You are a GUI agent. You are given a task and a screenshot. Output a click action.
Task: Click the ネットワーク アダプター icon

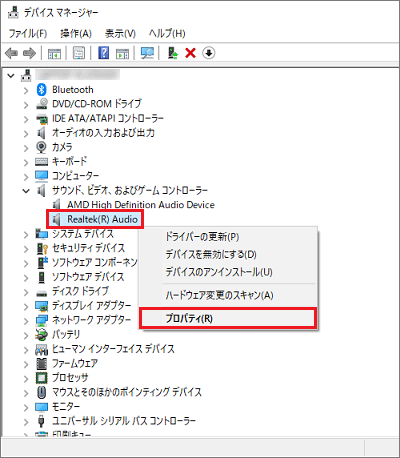[x=42, y=320]
